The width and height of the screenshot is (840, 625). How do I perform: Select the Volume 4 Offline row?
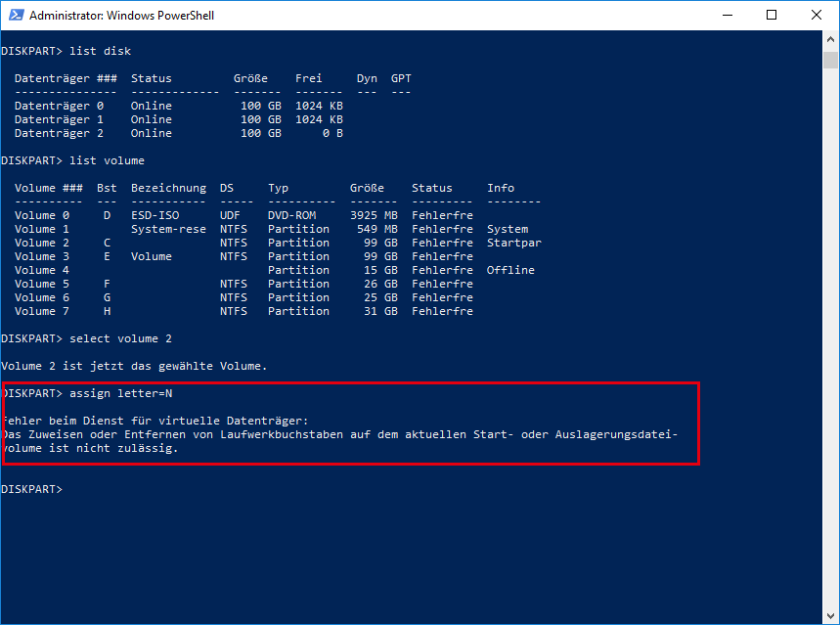pyautogui.click(x=274, y=270)
